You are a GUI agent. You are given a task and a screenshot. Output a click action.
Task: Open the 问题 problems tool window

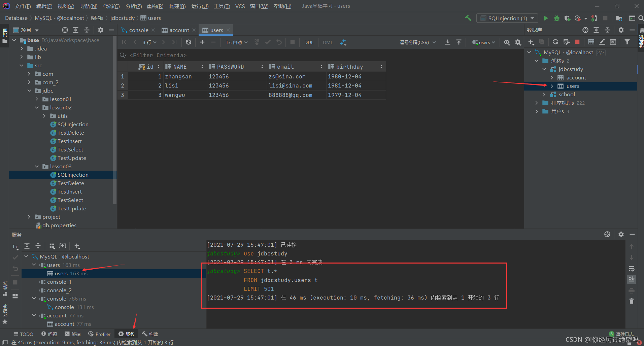click(49, 334)
